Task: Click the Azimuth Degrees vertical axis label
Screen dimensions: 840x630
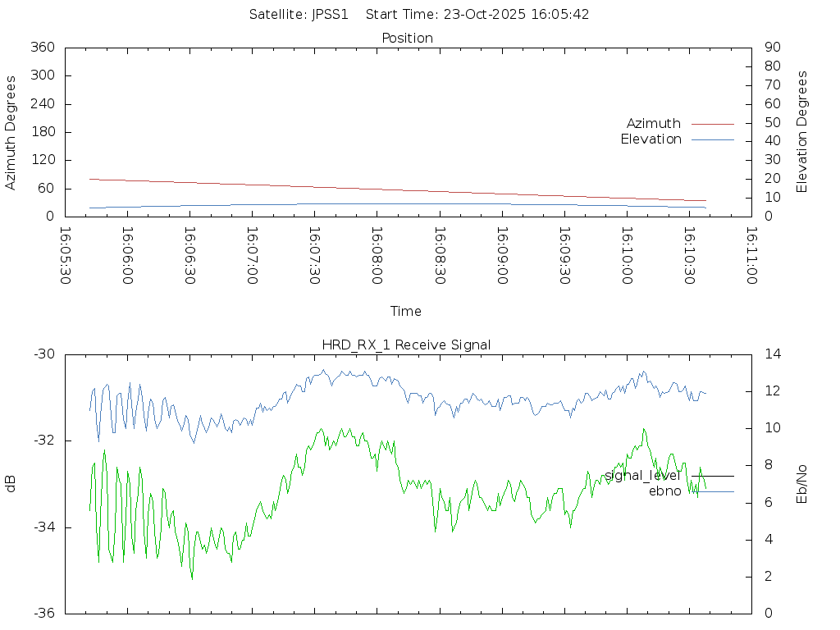Action: [x=11, y=133]
